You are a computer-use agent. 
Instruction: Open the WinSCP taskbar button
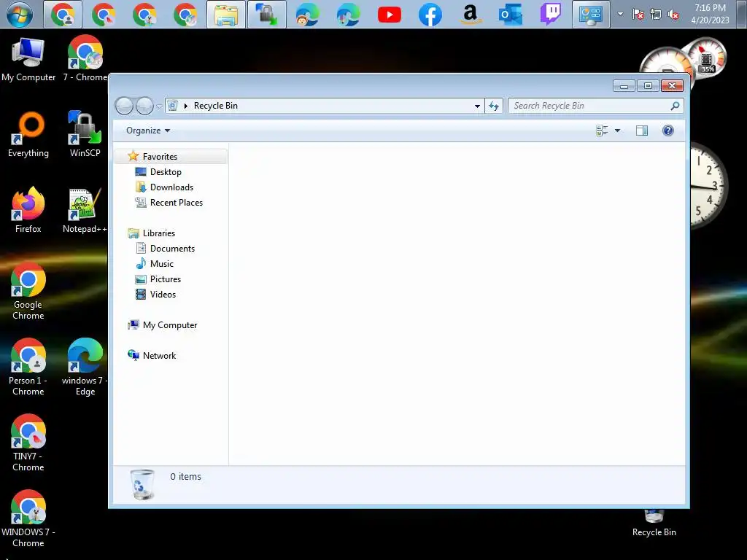(267, 15)
